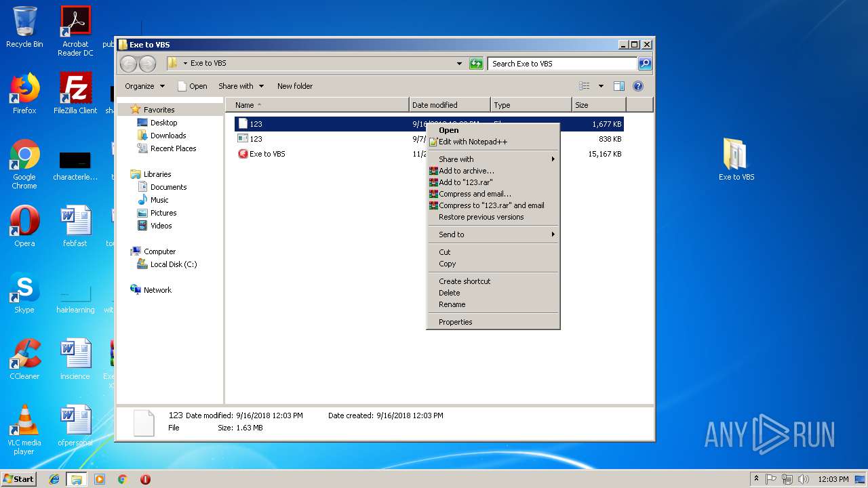The height and width of the screenshot is (488, 868).
Task: Click the Refresh button beside address bar
Action: 476,64
